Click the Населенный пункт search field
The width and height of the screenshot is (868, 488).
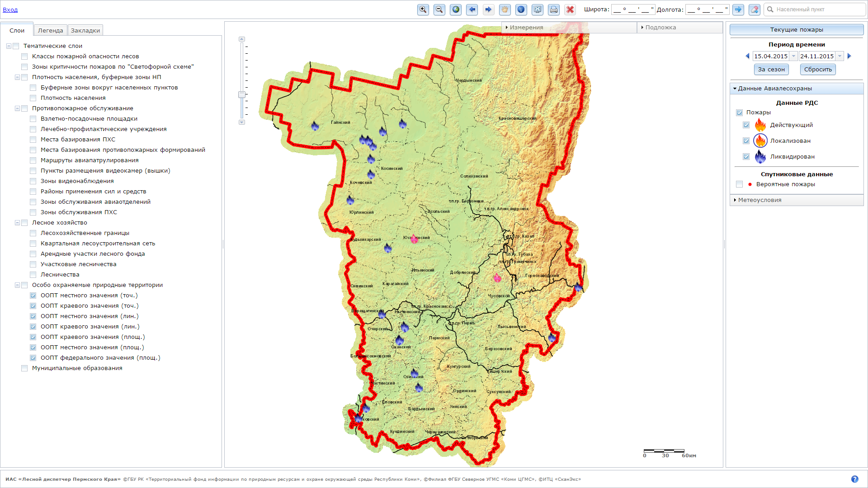[815, 9]
